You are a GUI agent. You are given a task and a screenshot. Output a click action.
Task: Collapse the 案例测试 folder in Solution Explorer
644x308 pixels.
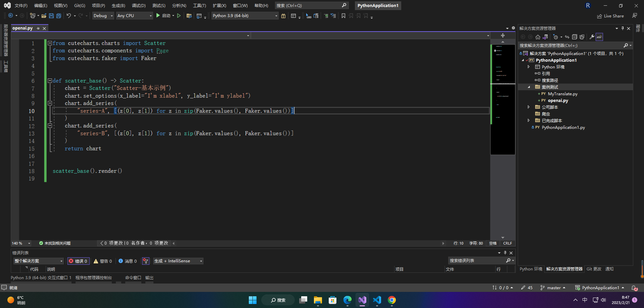click(529, 87)
